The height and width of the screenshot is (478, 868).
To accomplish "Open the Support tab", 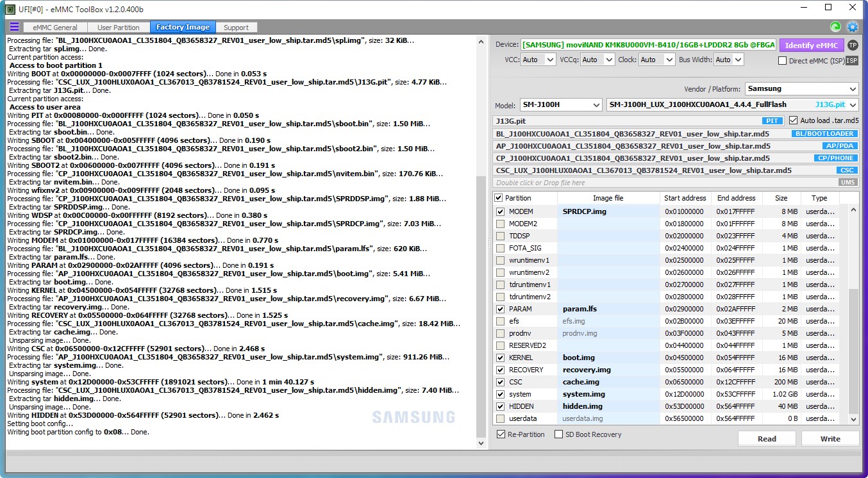I will [236, 27].
